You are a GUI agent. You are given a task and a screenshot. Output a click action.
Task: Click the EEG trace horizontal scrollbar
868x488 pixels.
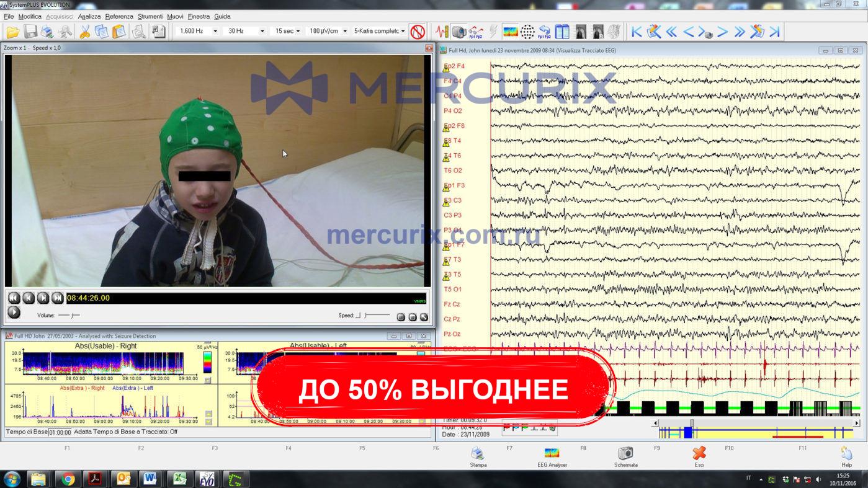pos(757,423)
